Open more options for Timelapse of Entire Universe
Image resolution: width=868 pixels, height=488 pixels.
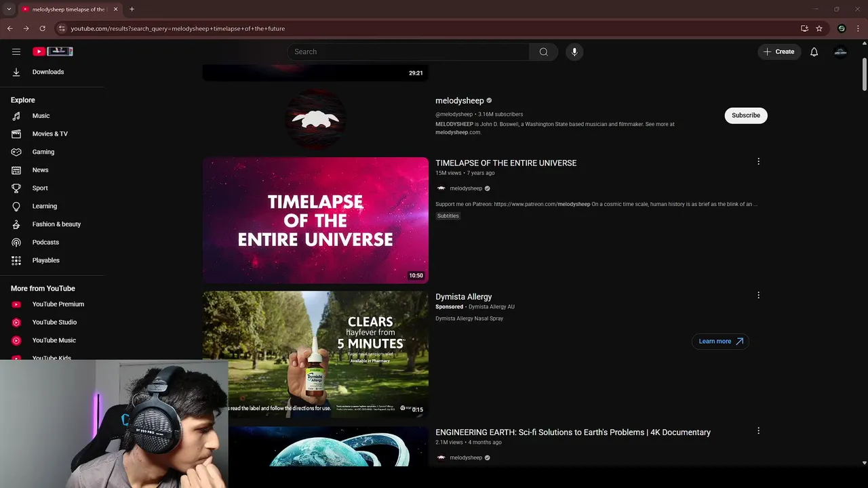[x=758, y=161]
